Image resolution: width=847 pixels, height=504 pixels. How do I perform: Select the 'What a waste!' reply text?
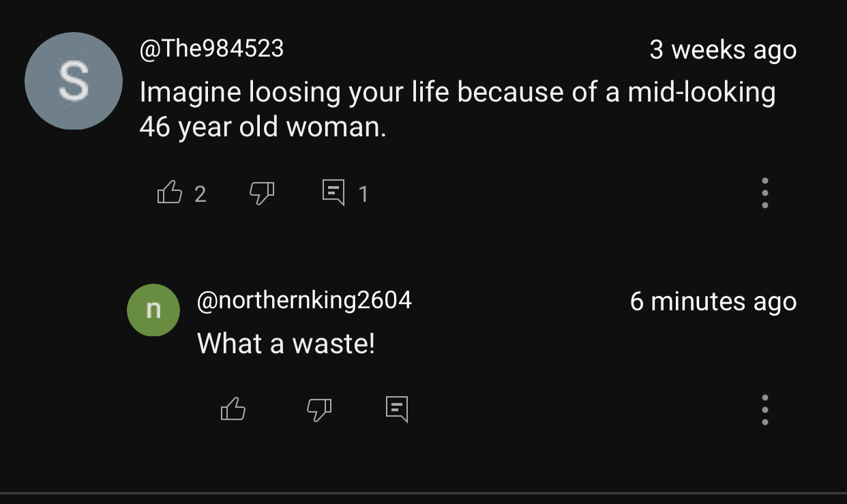coord(286,343)
